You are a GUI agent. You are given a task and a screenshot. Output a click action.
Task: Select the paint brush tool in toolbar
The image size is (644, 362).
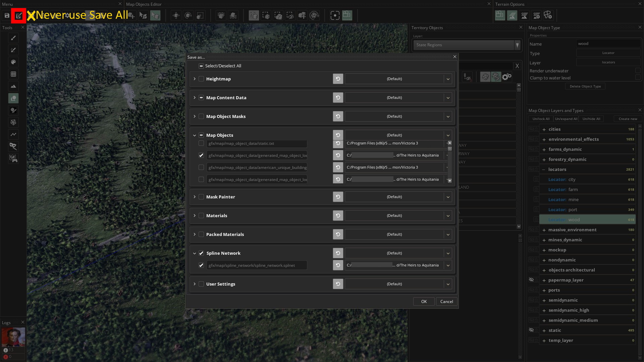pos(13,38)
